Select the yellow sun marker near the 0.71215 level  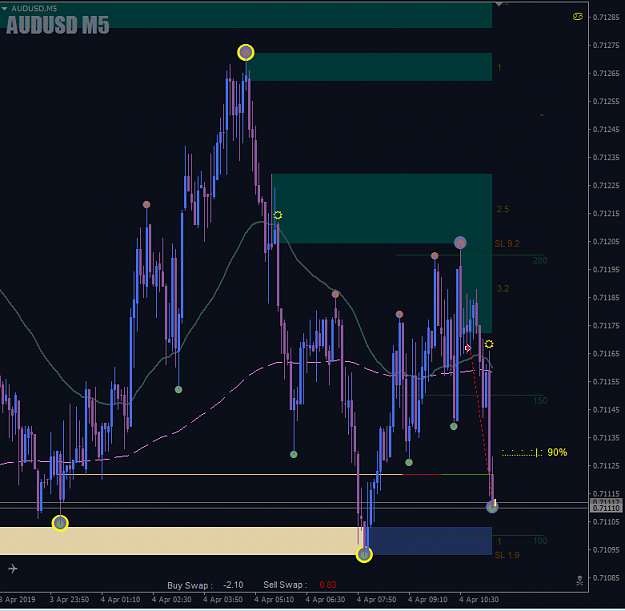pos(278,215)
